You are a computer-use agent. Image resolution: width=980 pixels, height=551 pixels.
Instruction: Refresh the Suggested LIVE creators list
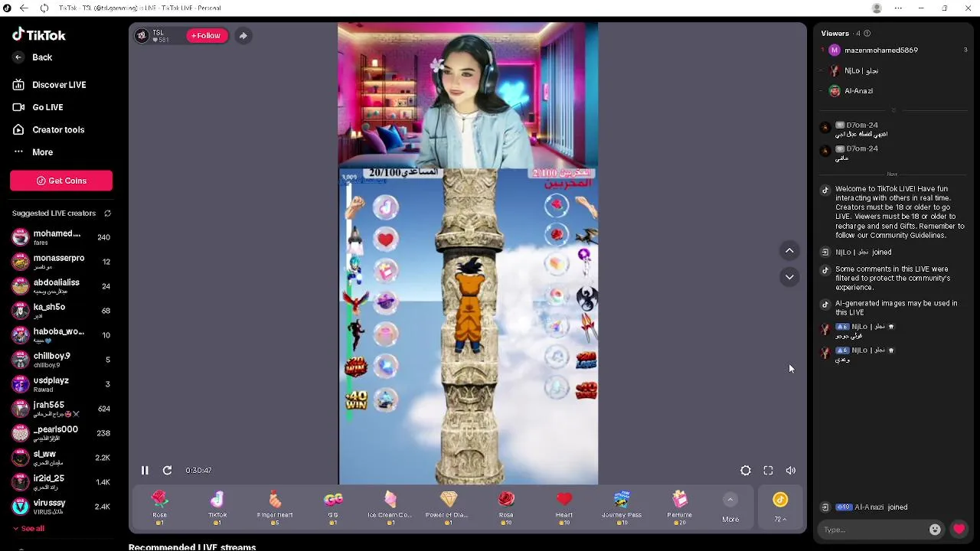108,214
